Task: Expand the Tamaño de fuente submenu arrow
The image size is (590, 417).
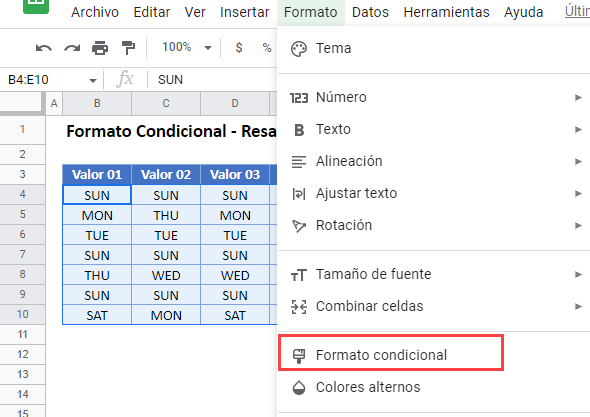Action: (x=578, y=274)
